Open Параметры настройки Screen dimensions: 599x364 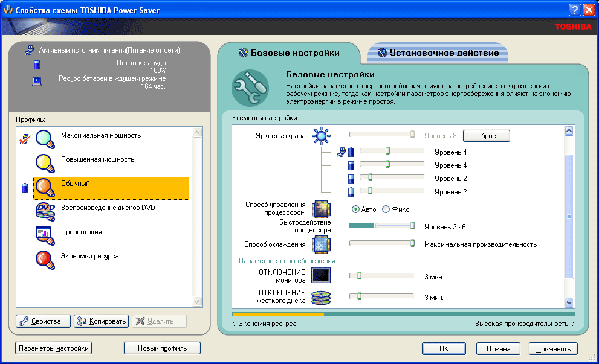pyautogui.click(x=53, y=348)
